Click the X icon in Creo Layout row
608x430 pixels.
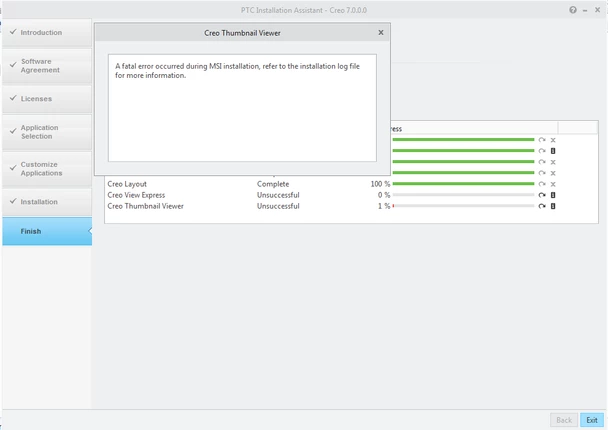tap(553, 184)
